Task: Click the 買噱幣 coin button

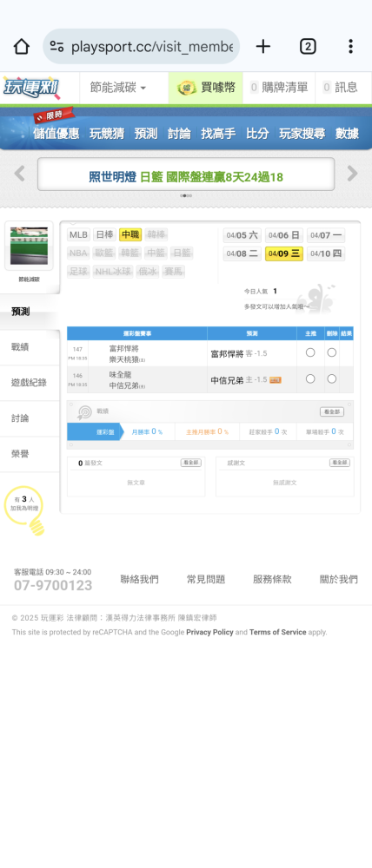Action: pyautogui.click(x=206, y=88)
